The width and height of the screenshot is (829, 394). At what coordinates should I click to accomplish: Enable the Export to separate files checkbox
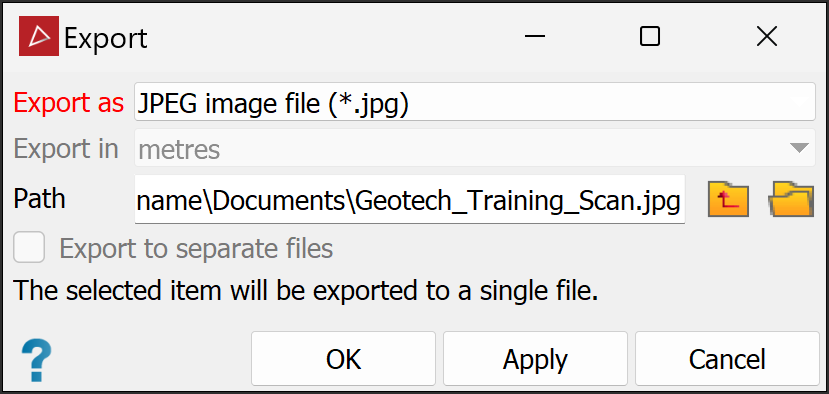29,248
